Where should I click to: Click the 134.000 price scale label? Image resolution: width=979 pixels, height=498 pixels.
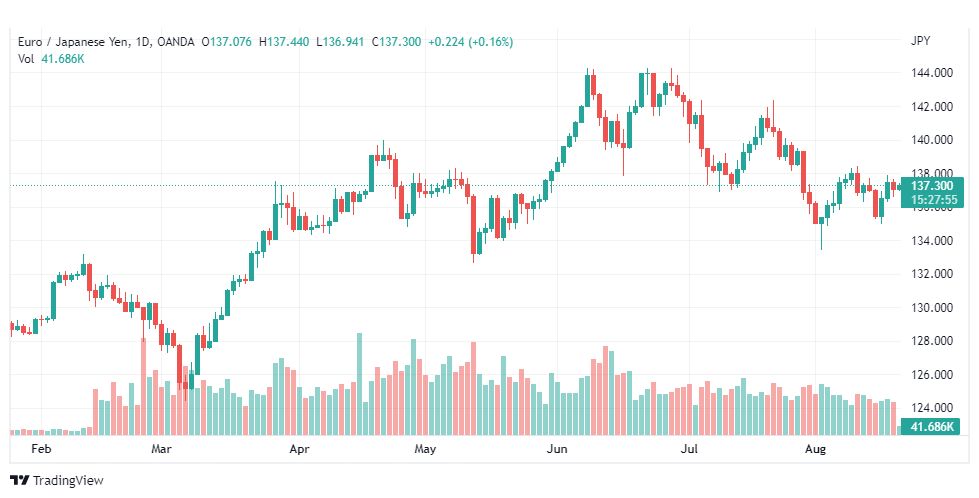pos(932,240)
